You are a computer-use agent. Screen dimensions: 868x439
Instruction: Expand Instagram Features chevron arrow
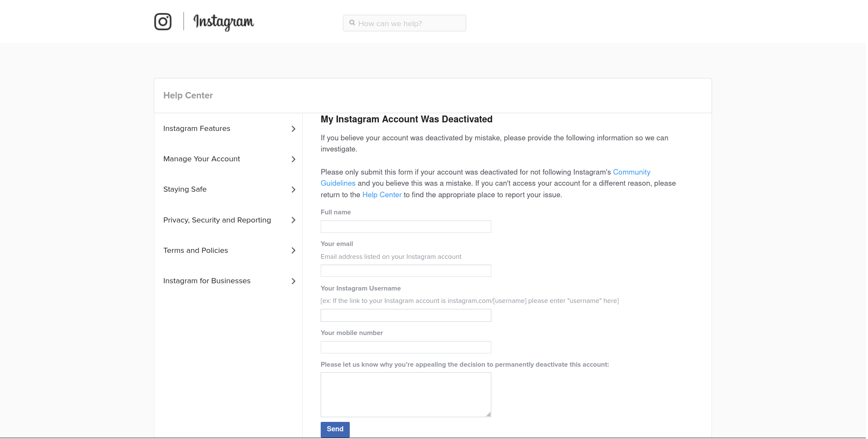[293, 129]
